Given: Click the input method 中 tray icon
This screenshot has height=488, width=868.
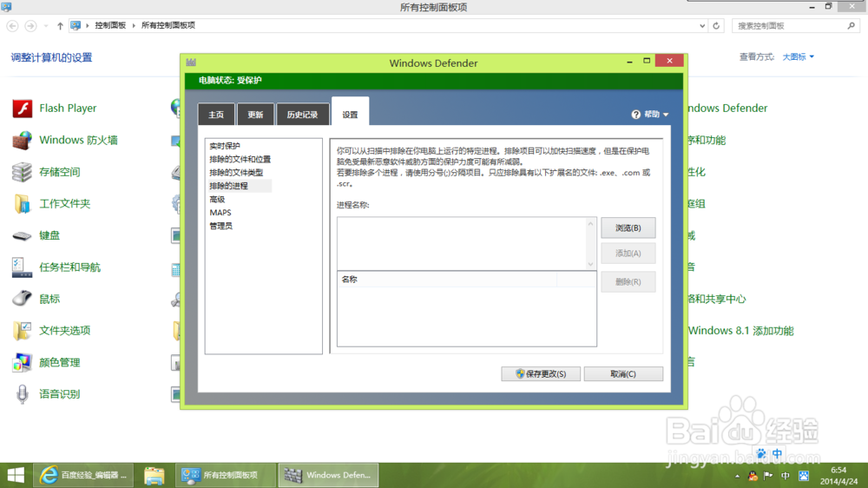Looking at the screenshot, I should 786,476.
